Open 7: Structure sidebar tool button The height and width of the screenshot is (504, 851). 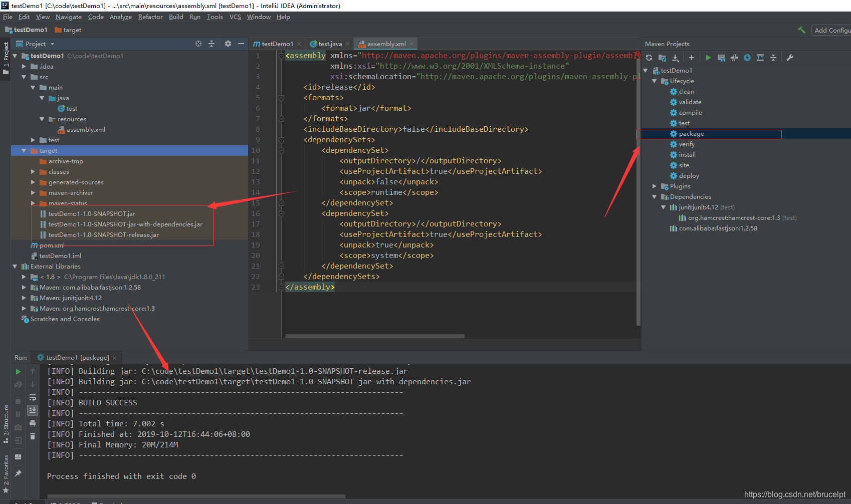click(x=6, y=424)
